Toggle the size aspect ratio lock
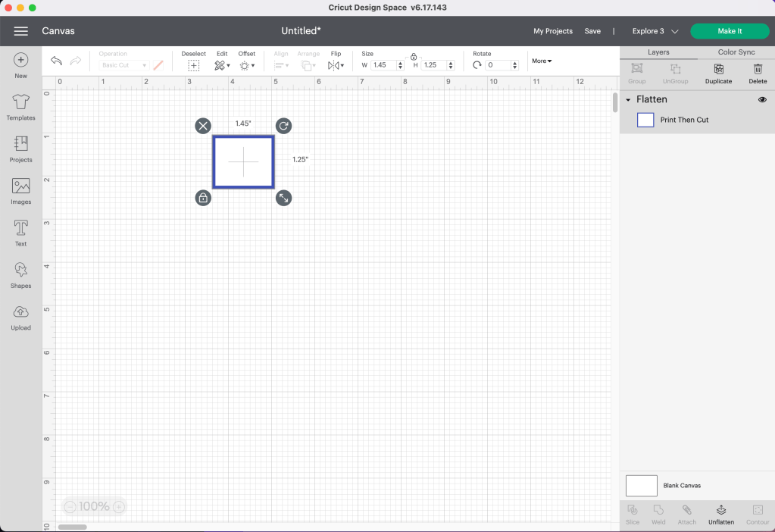The image size is (775, 532). point(414,56)
